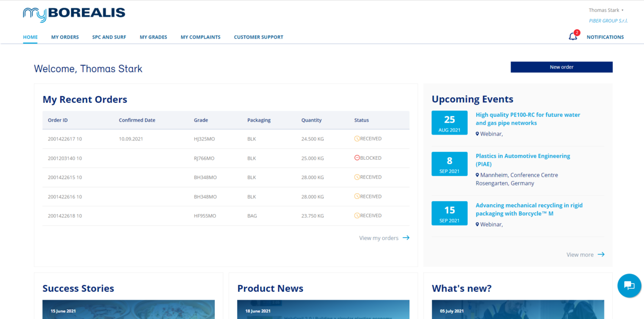Open the Product News article thumbnail

click(323, 309)
